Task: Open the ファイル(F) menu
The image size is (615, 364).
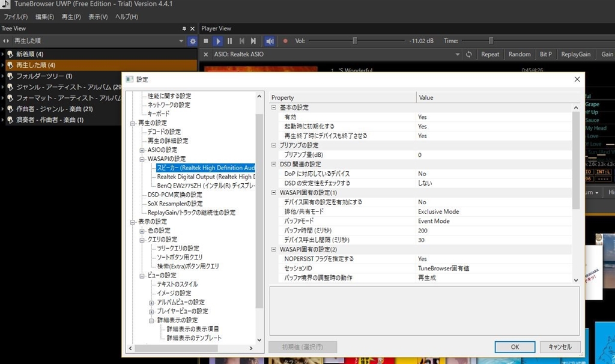Action: coord(16,17)
